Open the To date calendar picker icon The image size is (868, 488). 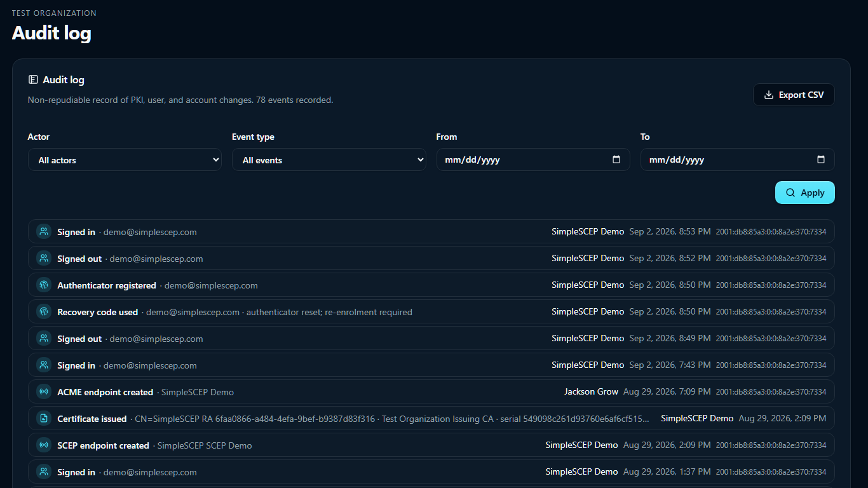pos(821,159)
